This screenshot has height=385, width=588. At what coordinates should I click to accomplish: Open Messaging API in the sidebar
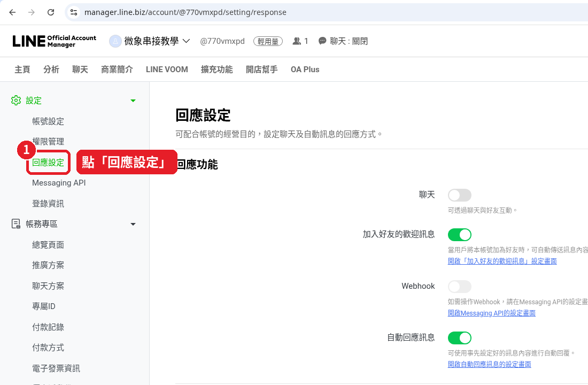pyautogui.click(x=59, y=183)
